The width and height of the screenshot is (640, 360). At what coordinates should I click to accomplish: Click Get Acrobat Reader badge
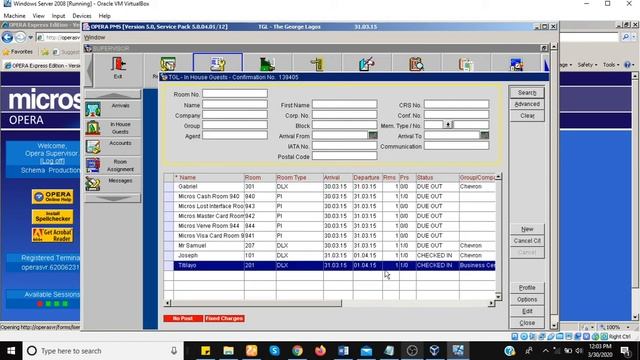[53, 235]
